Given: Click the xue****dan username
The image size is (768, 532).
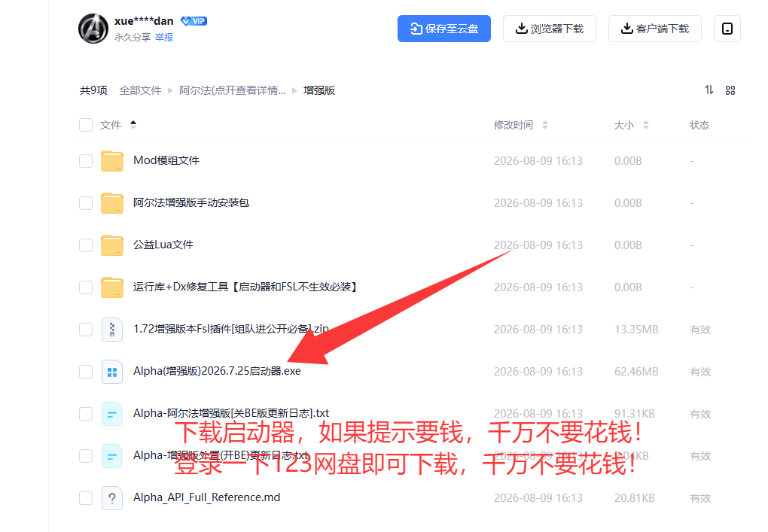Looking at the screenshot, I should click(144, 21).
